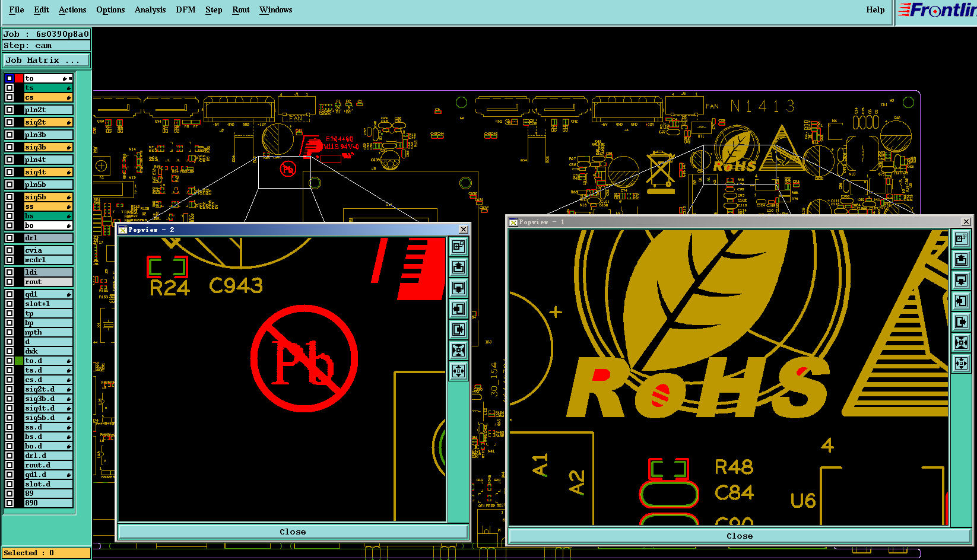Open the Options menu

point(110,10)
